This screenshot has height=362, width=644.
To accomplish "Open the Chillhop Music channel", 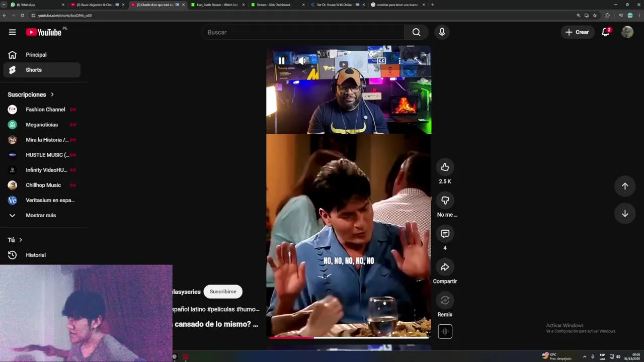I will pos(42,185).
